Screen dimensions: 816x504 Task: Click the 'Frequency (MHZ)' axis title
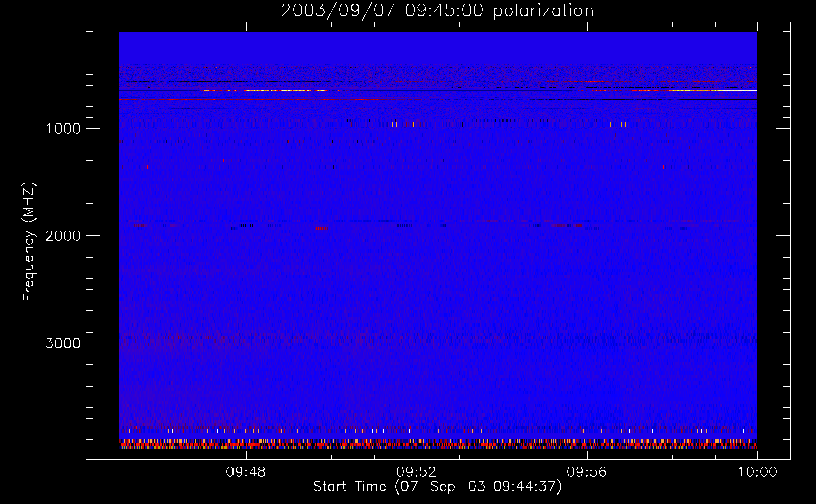[29, 242]
